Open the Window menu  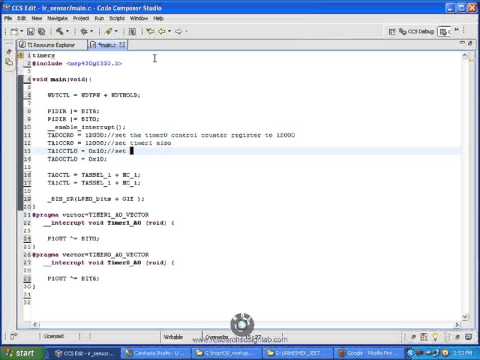pyautogui.click(x=139, y=18)
